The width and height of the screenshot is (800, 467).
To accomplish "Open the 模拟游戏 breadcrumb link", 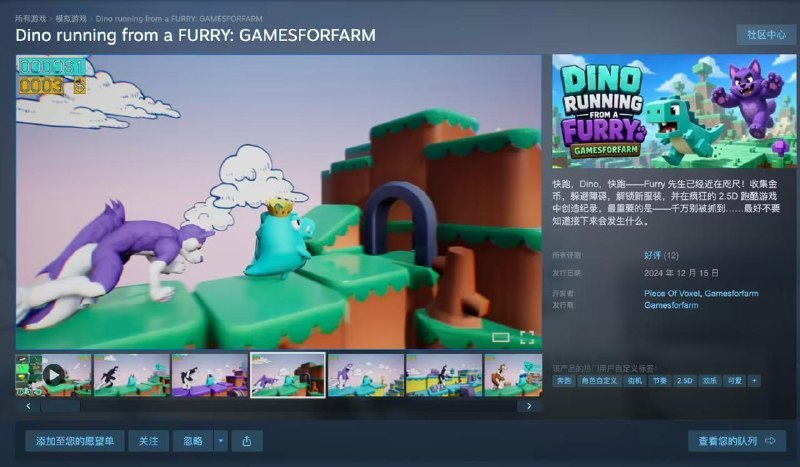I will click(71, 18).
